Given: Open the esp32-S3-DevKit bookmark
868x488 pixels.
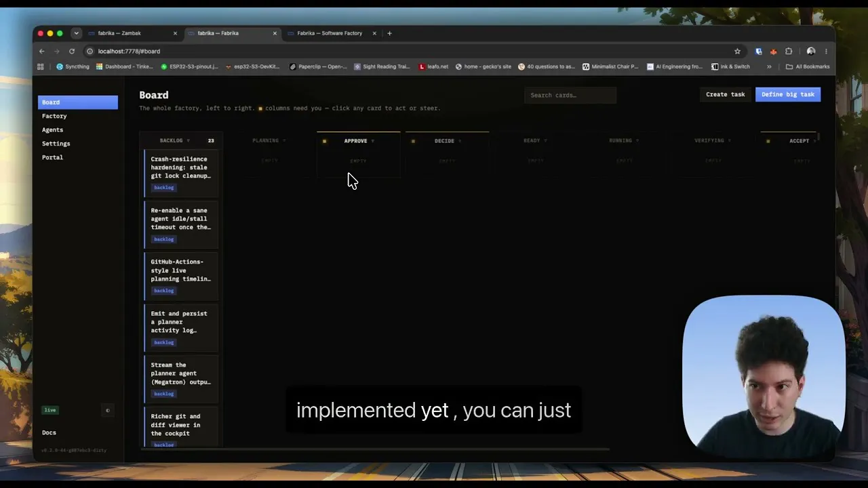Looking at the screenshot, I should pos(252,66).
